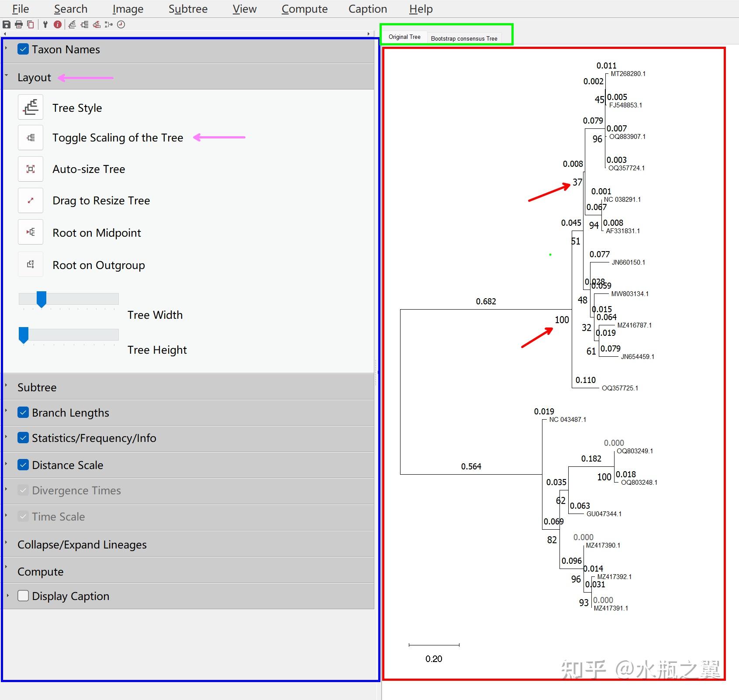Image resolution: width=739 pixels, height=700 pixels.
Task: Select taxon OQ883907.1 in the tree
Action: (627, 137)
